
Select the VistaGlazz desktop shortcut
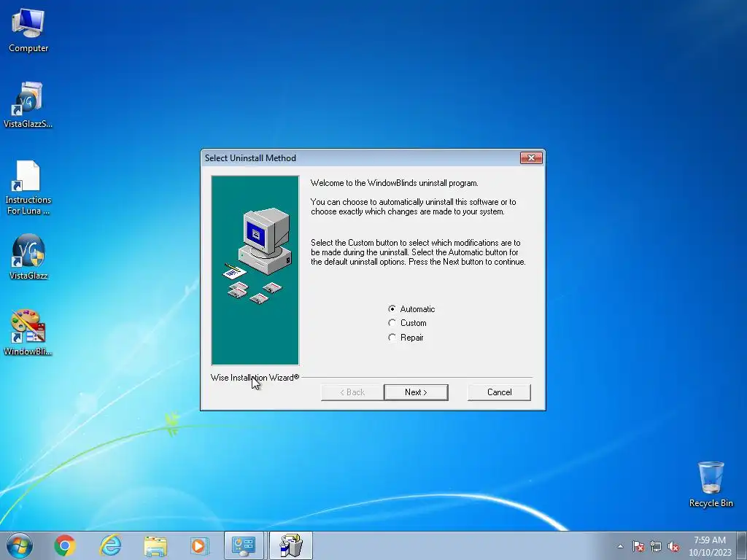[28, 257]
